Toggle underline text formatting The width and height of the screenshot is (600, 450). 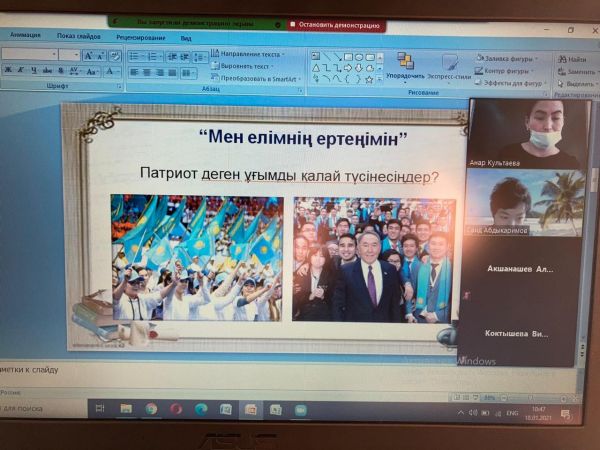(33, 71)
